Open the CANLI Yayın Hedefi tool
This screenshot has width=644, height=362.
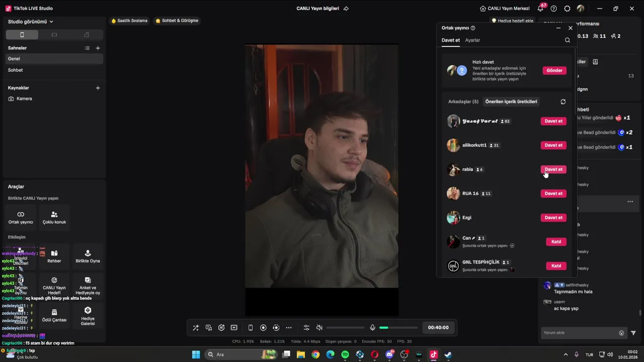(54, 286)
